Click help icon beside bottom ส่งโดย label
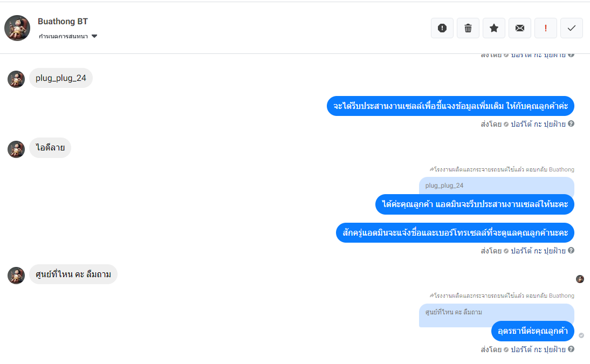Image resolution: width=590 pixels, height=364 pixels. (571, 349)
